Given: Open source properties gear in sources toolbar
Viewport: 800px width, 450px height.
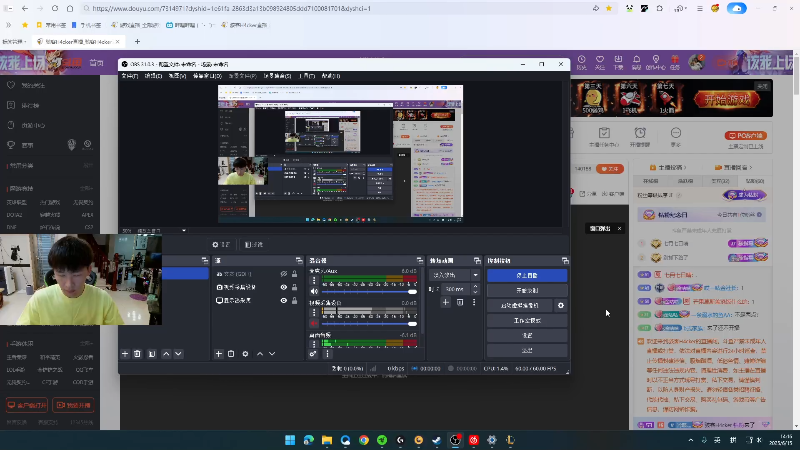Looking at the screenshot, I should tap(245, 354).
